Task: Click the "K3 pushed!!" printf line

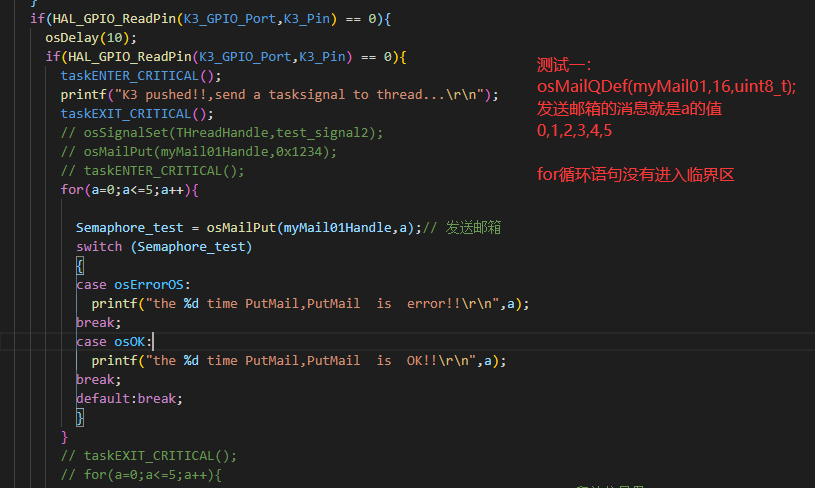Action: (x=280, y=95)
